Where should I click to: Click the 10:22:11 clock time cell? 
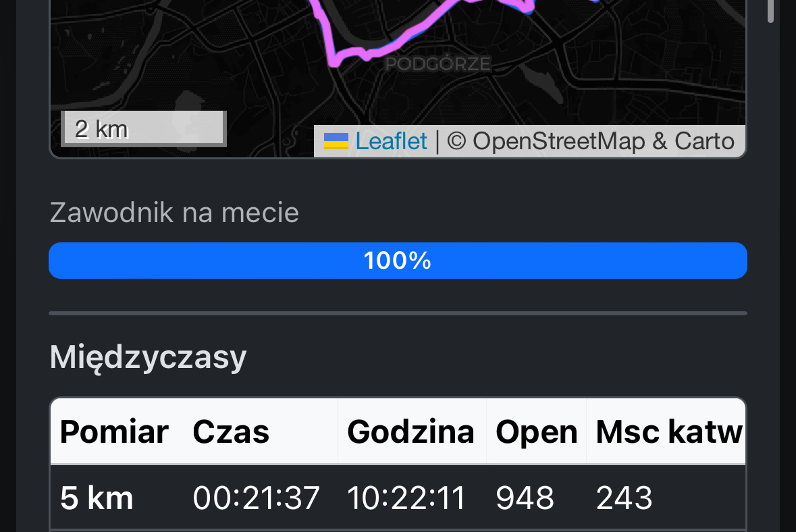[x=406, y=498]
